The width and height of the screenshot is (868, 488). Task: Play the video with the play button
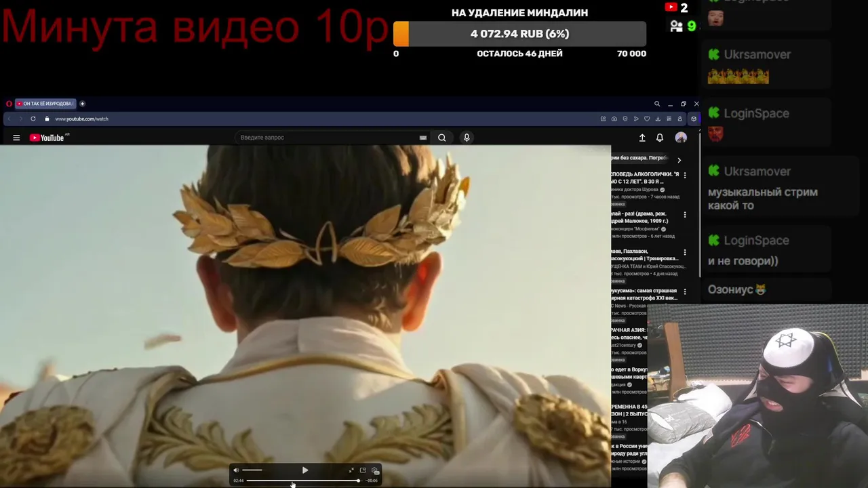pyautogui.click(x=305, y=470)
